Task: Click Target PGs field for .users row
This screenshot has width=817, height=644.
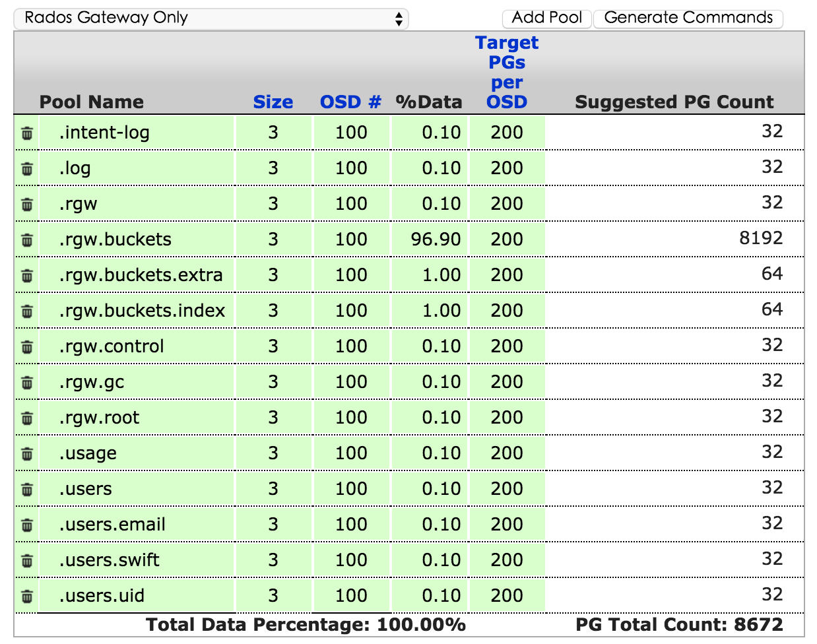Action: [507, 489]
